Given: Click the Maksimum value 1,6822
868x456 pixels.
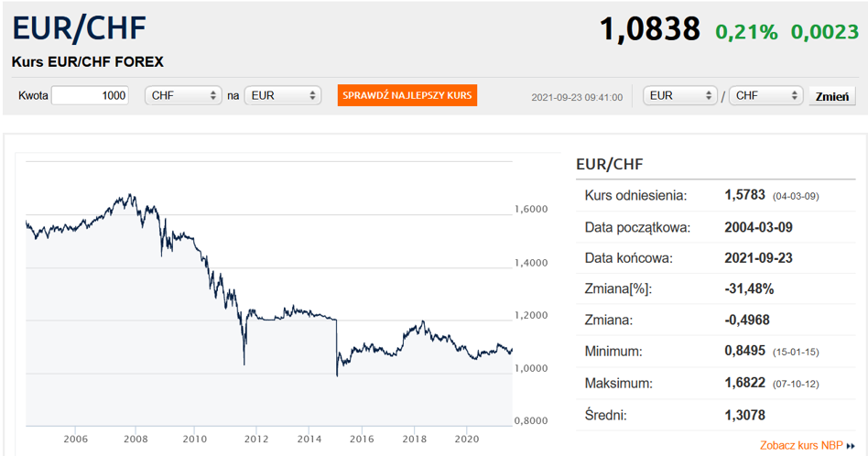Looking at the screenshot, I should point(744,383).
